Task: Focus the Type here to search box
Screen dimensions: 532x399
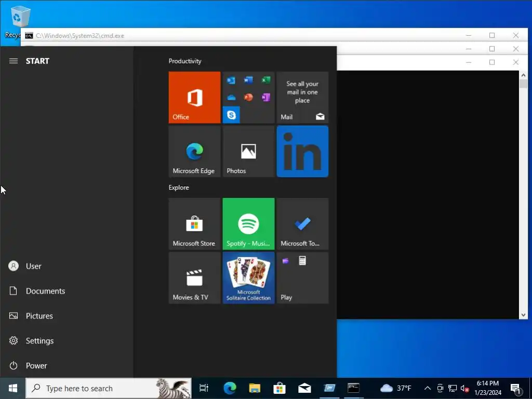Action: (109, 388)
